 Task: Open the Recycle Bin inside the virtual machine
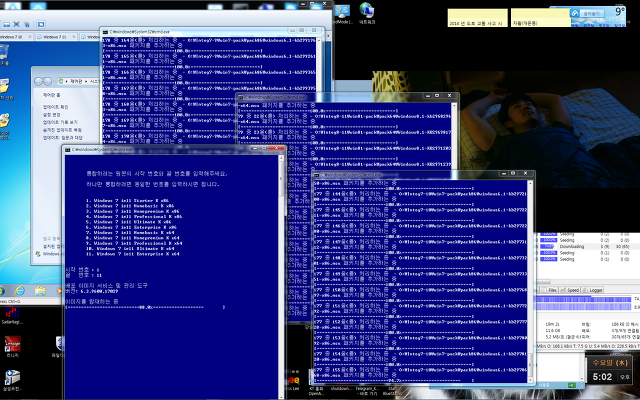click(x=3, y=55)
